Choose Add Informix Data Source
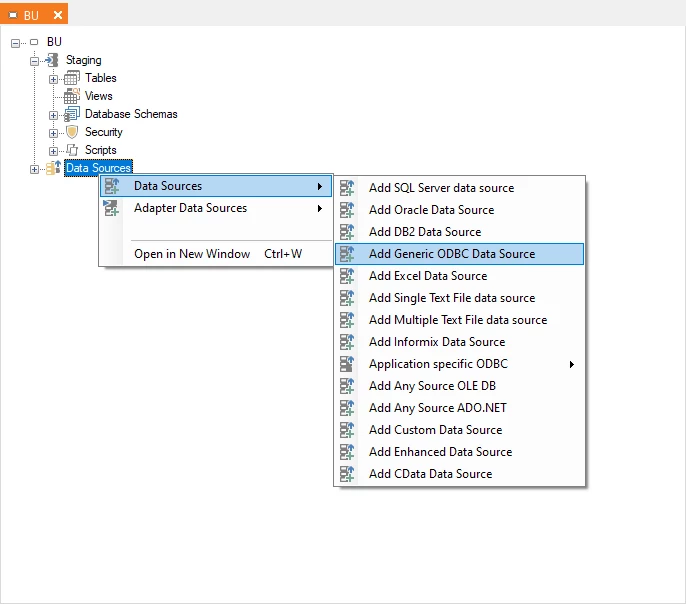686x604 pixels. click(x=459, y=342)
